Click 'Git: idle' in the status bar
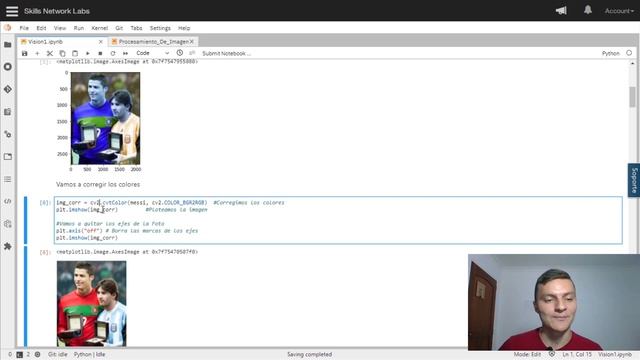Viewport: 640px width, 360px height. pyautogui.click(x=58, y=355)
